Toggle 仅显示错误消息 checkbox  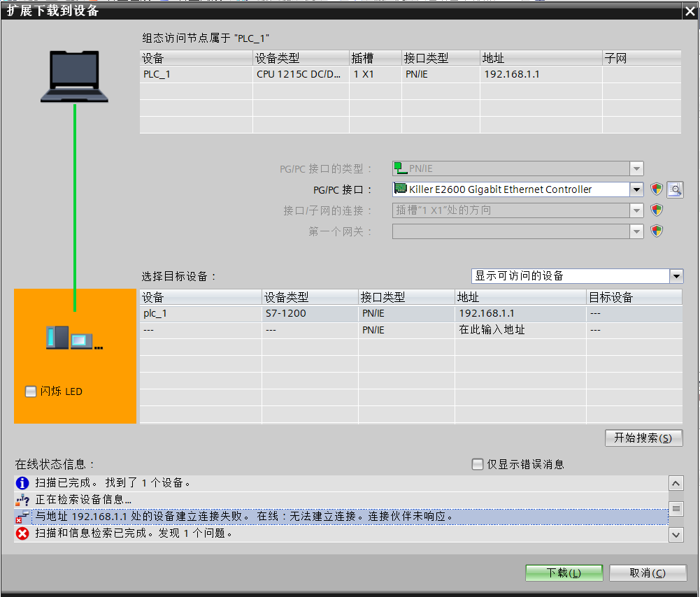click(x=478, y=464)
